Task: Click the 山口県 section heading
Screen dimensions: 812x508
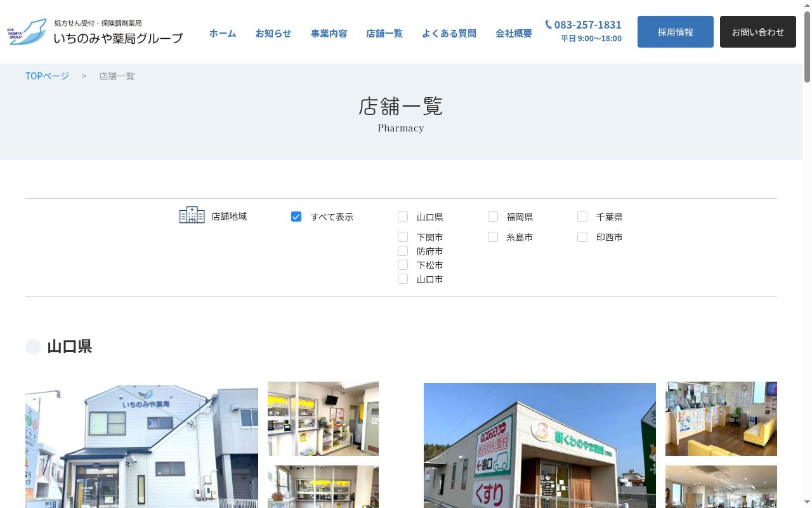Action: tap(70, 346)
